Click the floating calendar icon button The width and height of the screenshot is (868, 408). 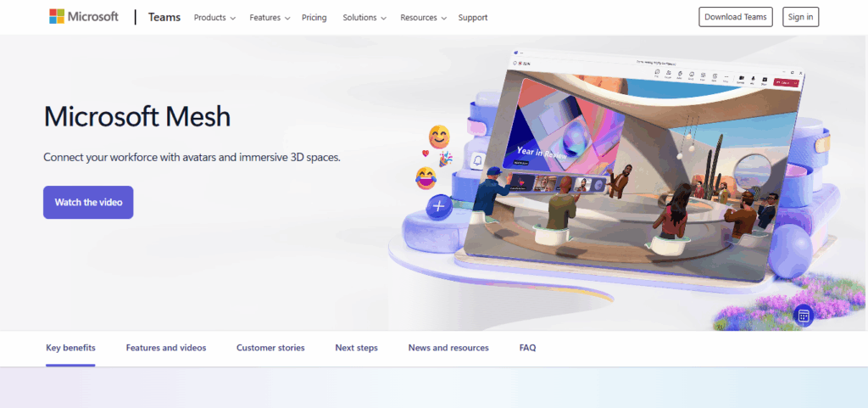804,316
